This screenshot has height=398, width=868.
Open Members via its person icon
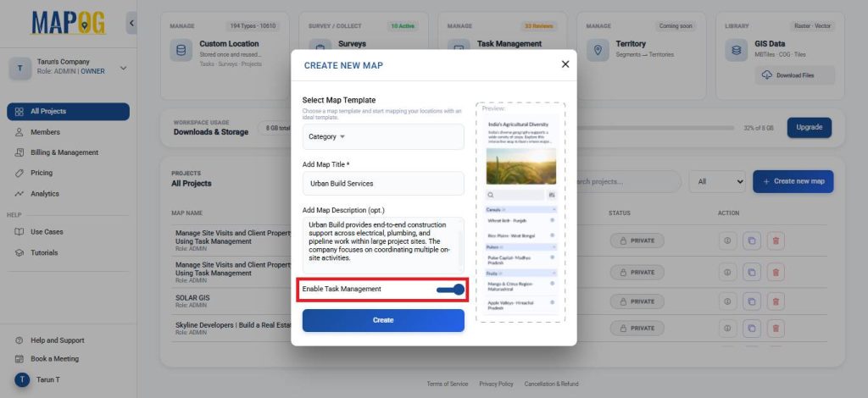pos(19,132)
